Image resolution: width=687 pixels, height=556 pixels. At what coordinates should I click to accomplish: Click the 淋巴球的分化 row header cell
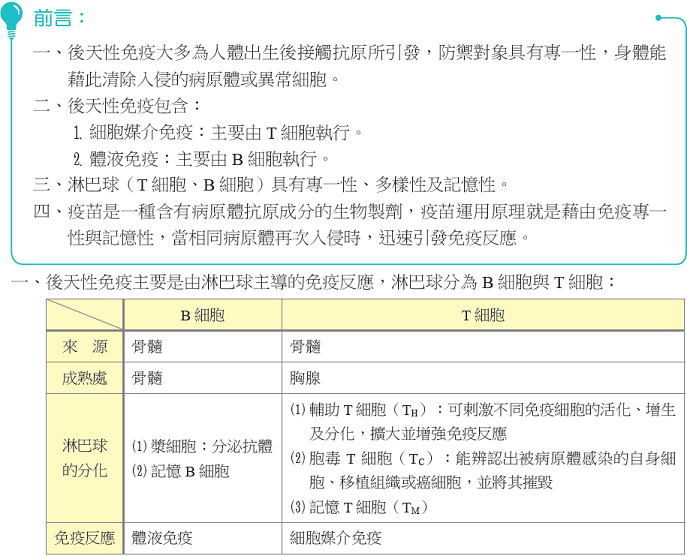tap(85, 457)
